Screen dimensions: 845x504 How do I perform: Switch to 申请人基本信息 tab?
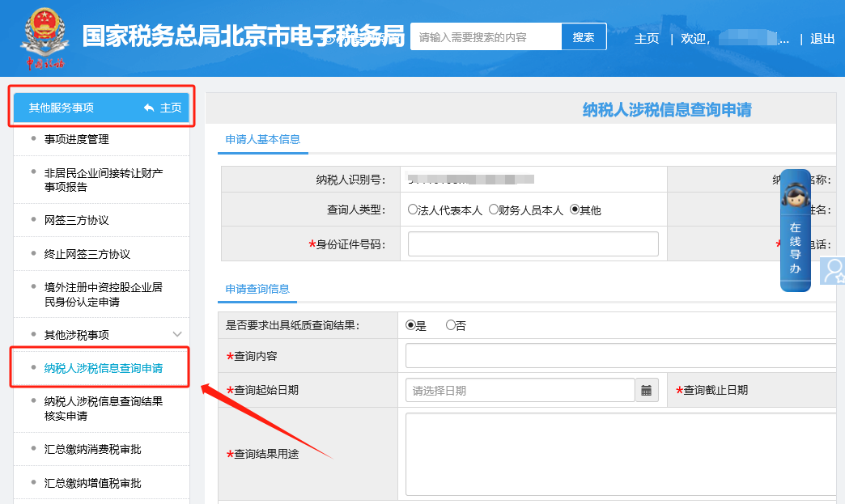pos(263,139)
